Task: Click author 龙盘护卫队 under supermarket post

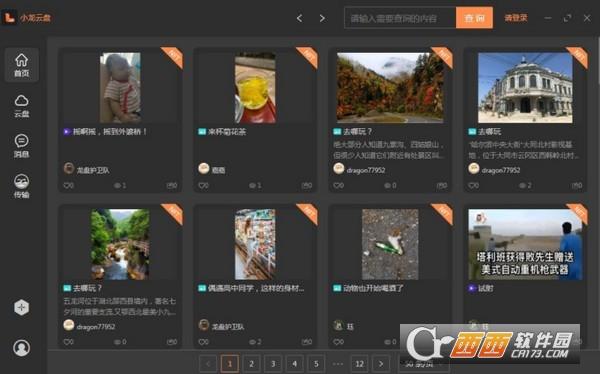Action: point(228,327)
